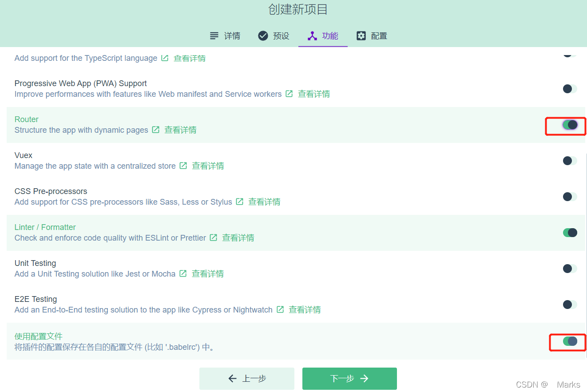The width and height of the screenshot is (587, 392).
Task: Click the Linter / Formatter title
Action: (x=45, y=227)
